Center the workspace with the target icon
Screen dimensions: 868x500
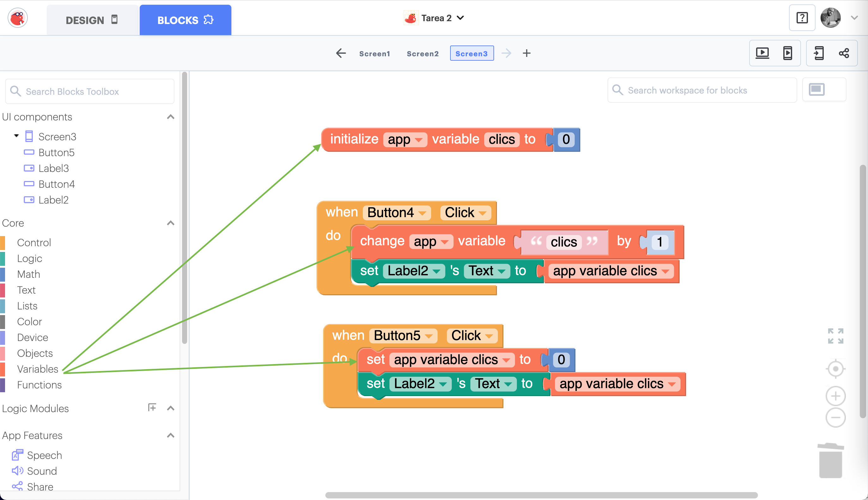coord(835,369)
